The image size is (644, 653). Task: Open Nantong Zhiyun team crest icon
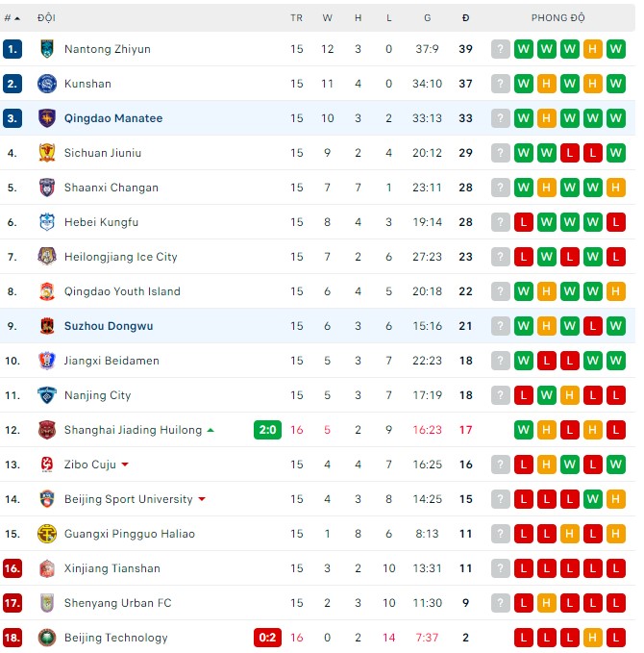coord(47,49)
